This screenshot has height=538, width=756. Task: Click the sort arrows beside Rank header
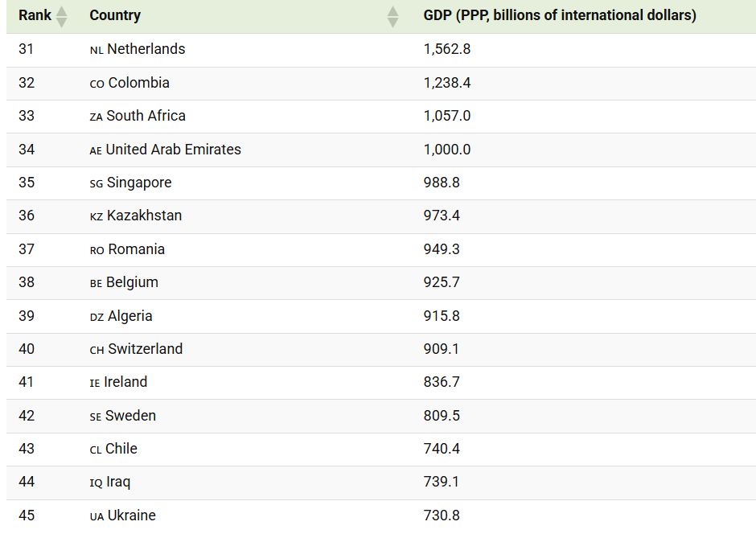point(61,16)
